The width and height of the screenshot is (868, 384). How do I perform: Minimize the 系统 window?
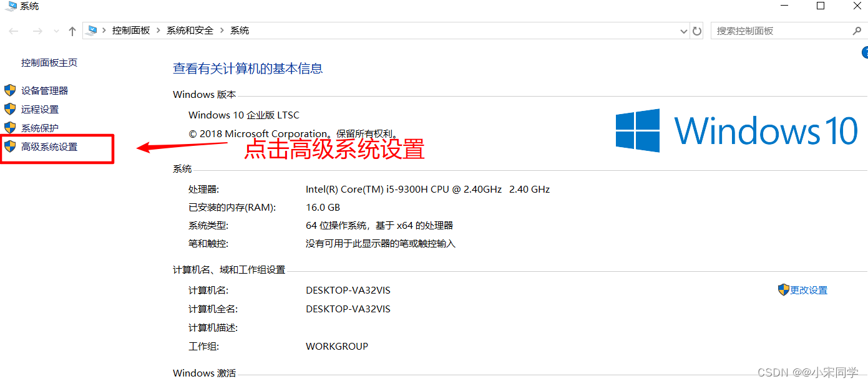785,6
